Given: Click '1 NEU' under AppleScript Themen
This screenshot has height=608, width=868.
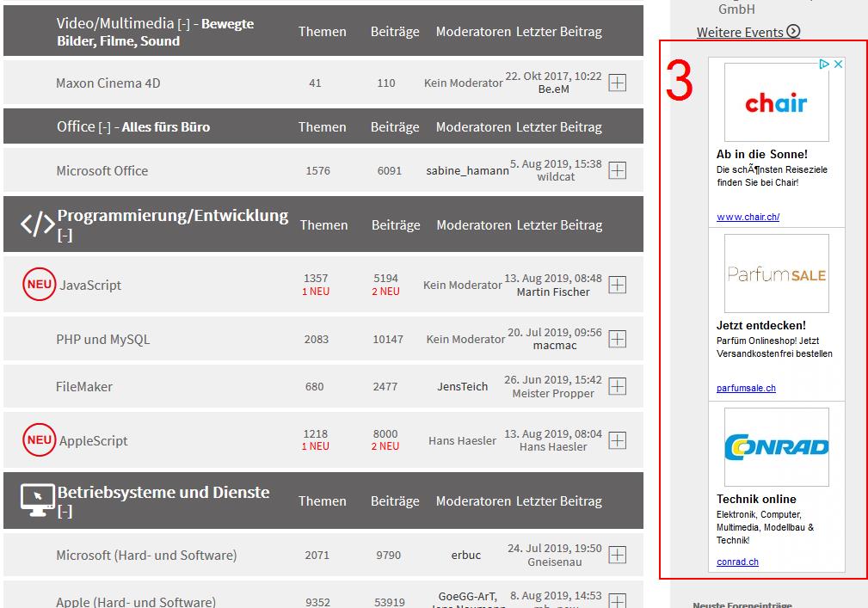Looking at the screenshot, I should click(x=316, y=446).
